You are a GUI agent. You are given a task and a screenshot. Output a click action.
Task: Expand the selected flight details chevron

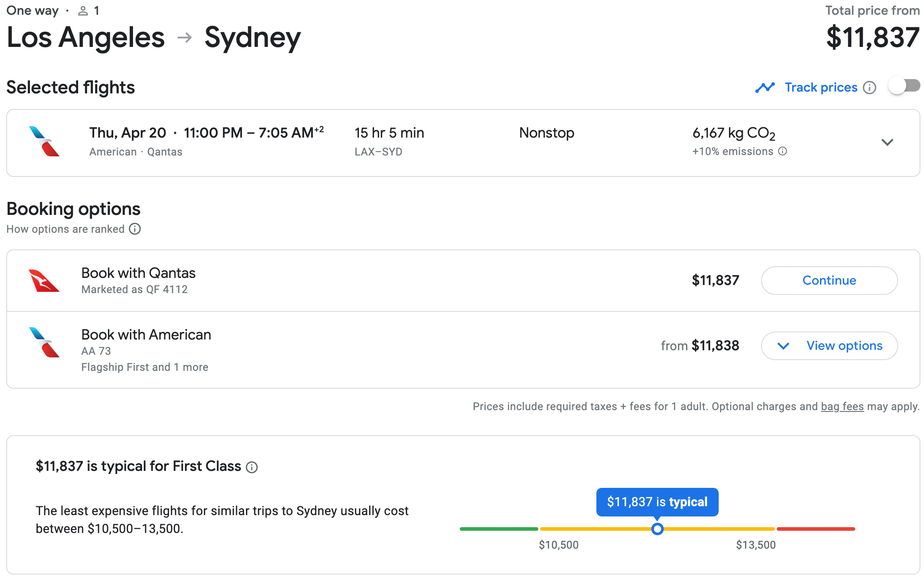pyautogui.click(x=888, y=142)
